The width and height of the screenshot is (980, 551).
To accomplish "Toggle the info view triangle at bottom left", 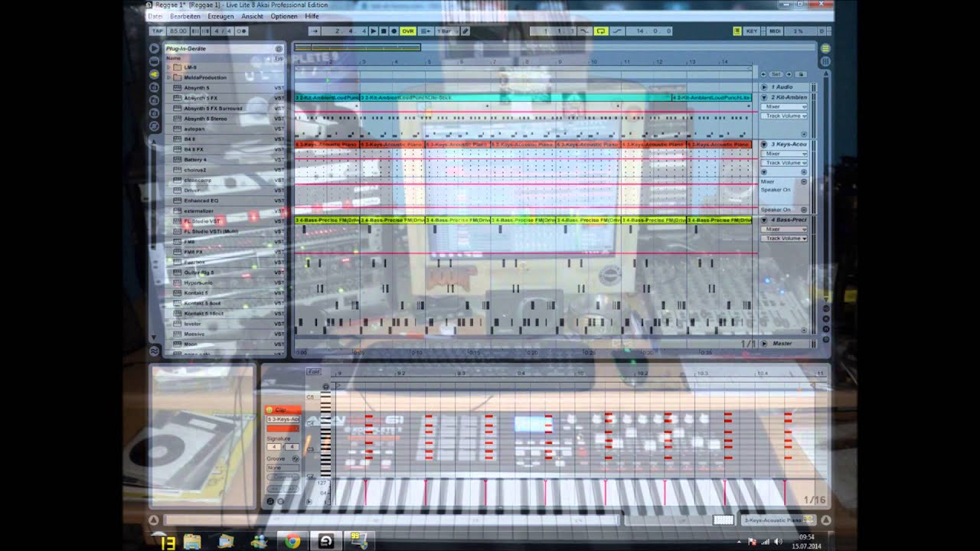I will [155, 520].
